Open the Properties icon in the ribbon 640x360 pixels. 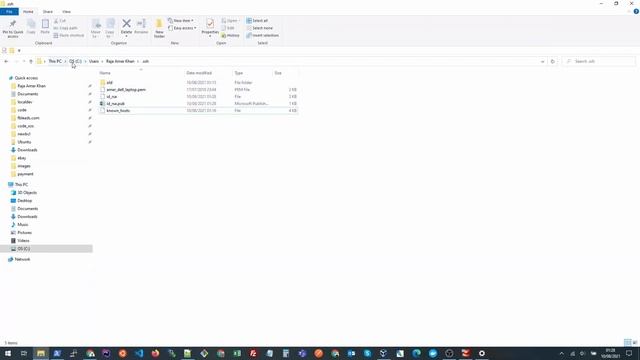click(x=210, y=24)
